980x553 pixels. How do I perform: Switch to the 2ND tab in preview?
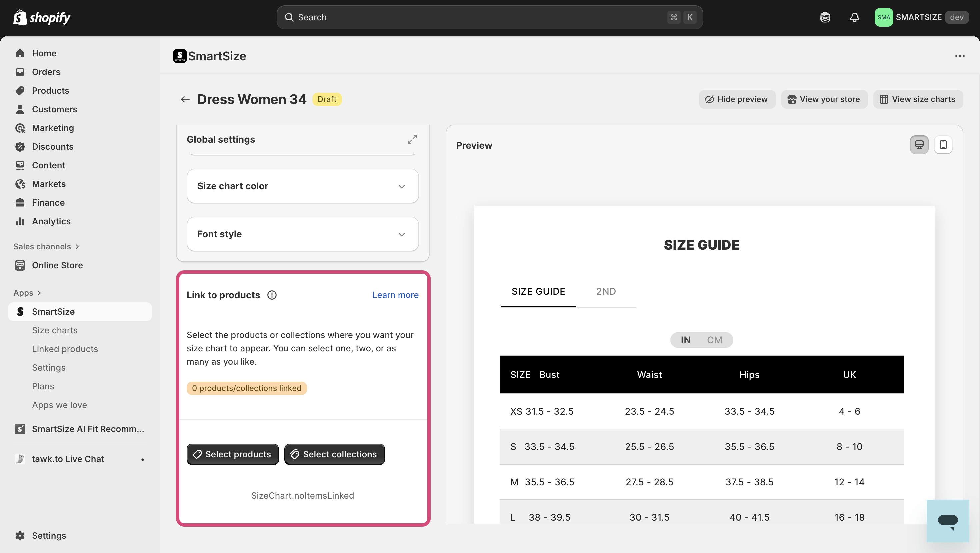click(x=606, y=292)
